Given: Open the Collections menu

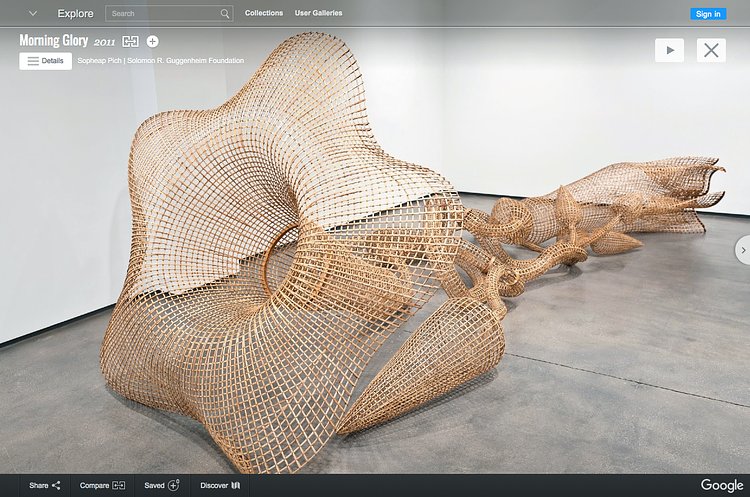Looking at the screenshot, I should 264,14.
